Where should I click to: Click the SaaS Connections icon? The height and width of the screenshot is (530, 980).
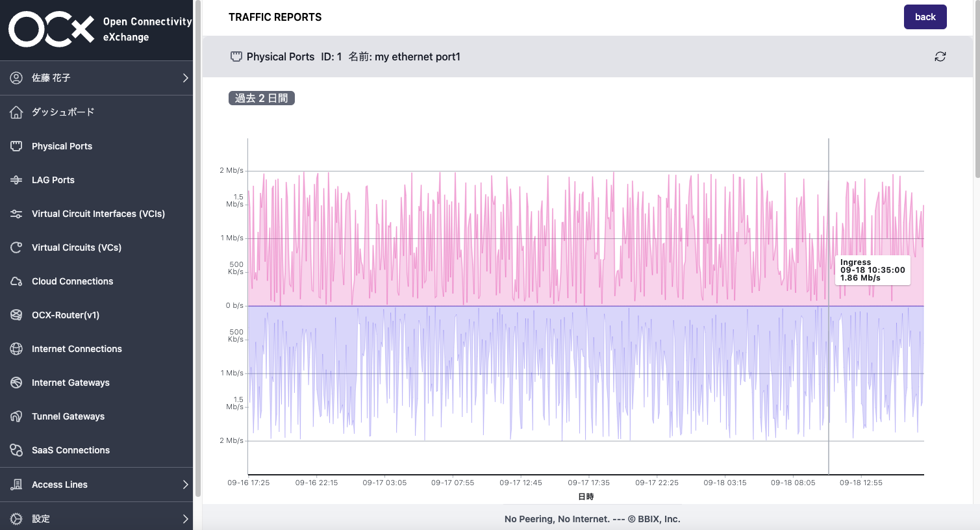pyautogui.click(x=16, y=450)
